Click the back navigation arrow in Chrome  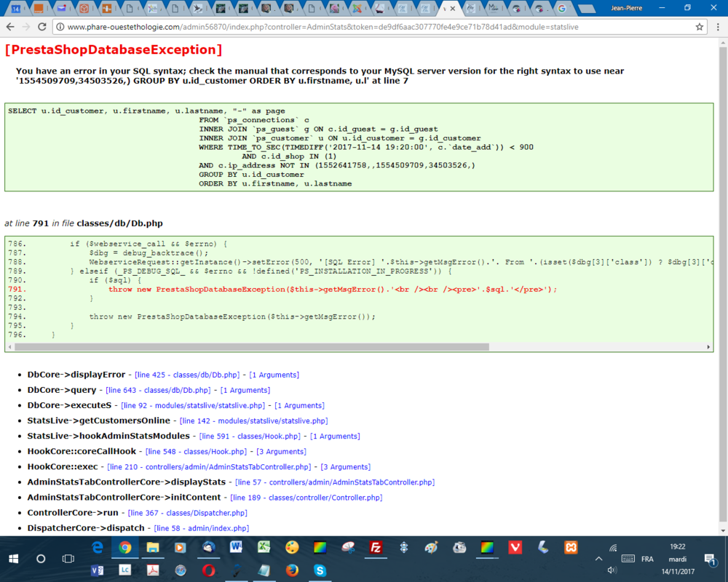[x=12, y=25]
